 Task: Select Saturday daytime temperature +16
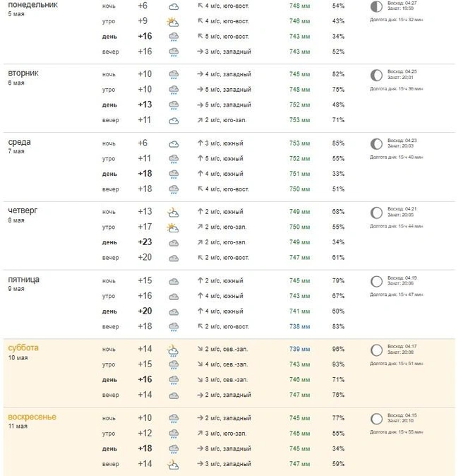[145, 379]
